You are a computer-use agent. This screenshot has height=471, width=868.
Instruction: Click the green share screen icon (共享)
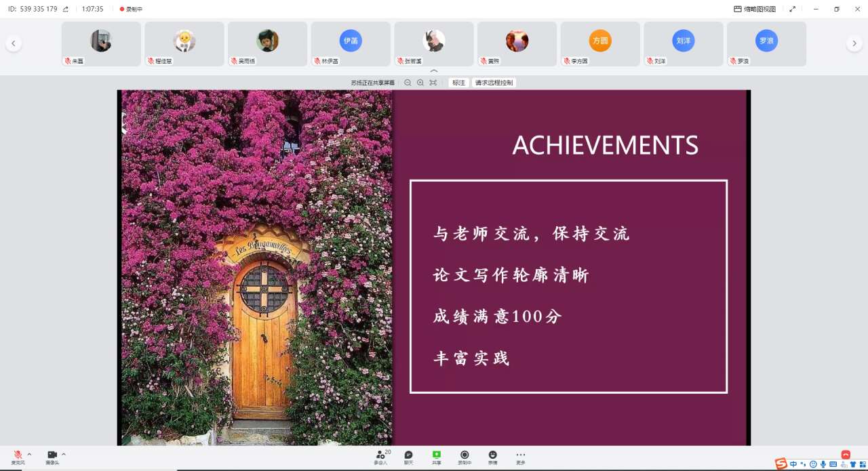click(437, 456)
